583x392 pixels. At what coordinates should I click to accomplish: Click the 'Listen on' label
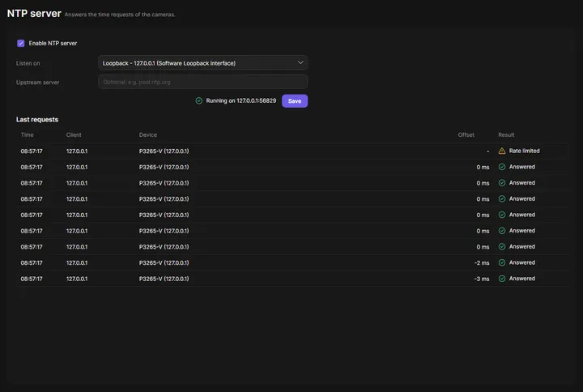[x=28, y=63]
